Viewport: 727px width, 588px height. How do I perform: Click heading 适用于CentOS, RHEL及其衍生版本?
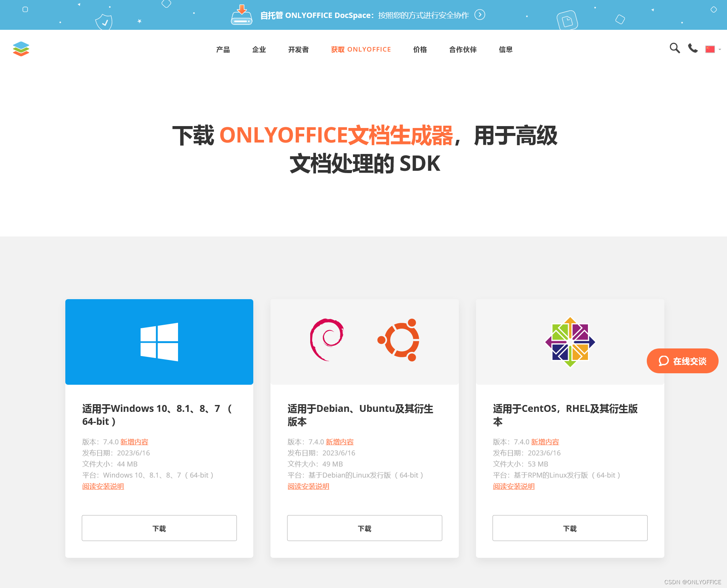point(565,415)
